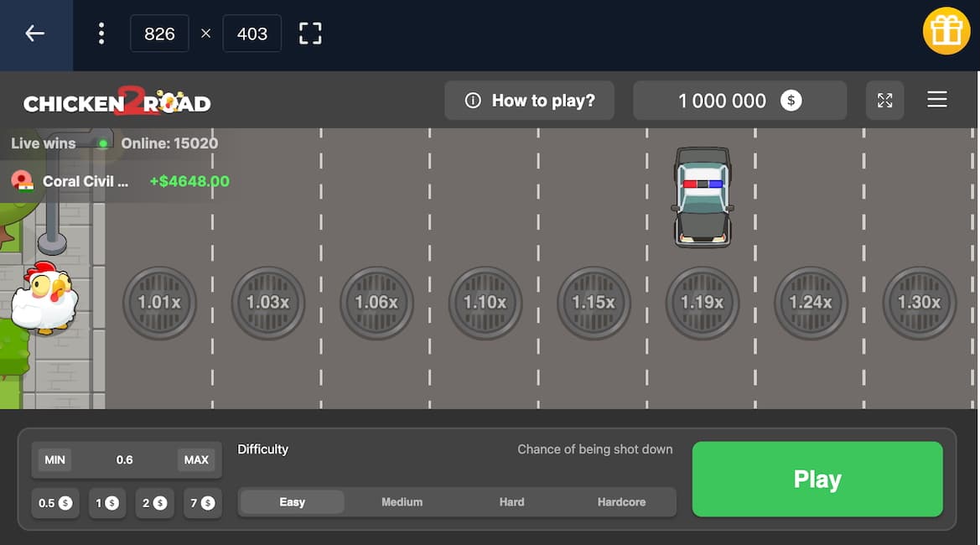This screenshot has width=980, height=545.
Task: Click the back arrow icon
Action: [x=34, y=34]
